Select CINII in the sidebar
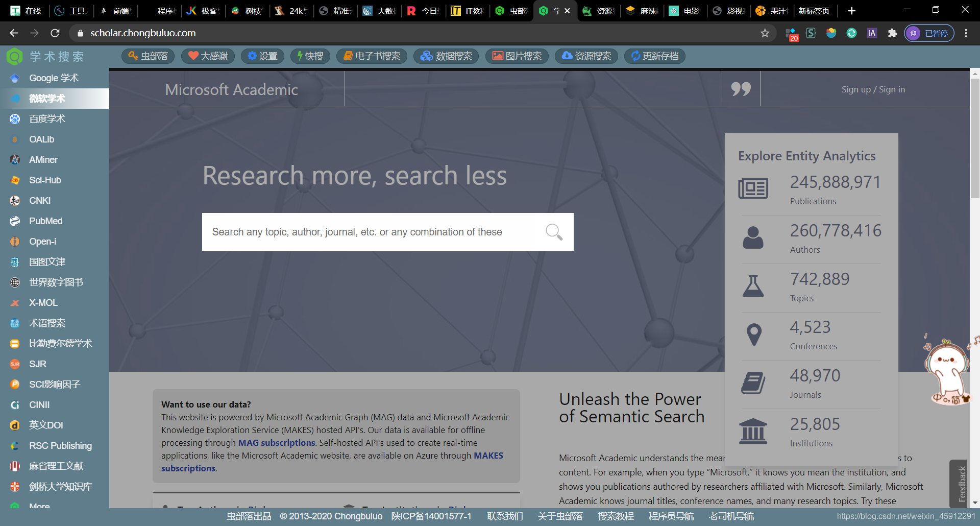The height and width of the screenshot is (526, 980). click(55, 405)
